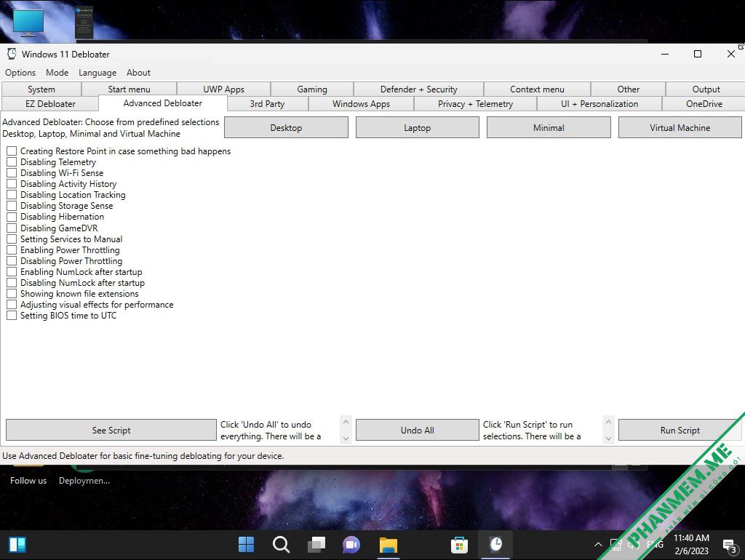Tick Disabling Activity History
Screen dimensions: 745x560
coord(12,184)
